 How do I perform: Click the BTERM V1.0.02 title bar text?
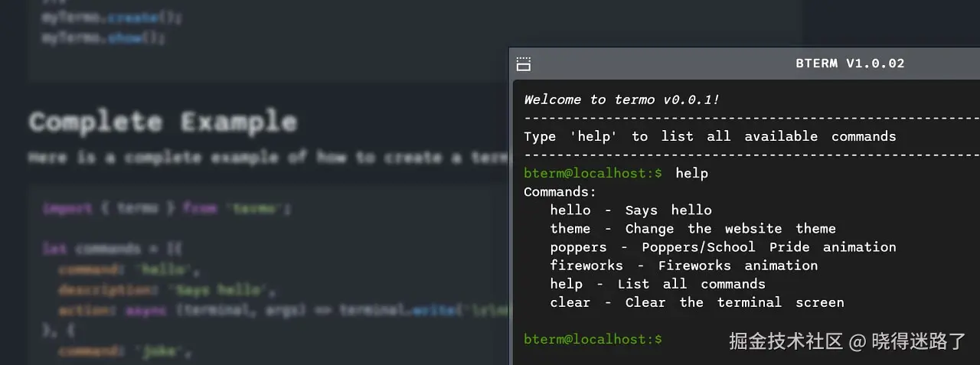click(850, 64)
